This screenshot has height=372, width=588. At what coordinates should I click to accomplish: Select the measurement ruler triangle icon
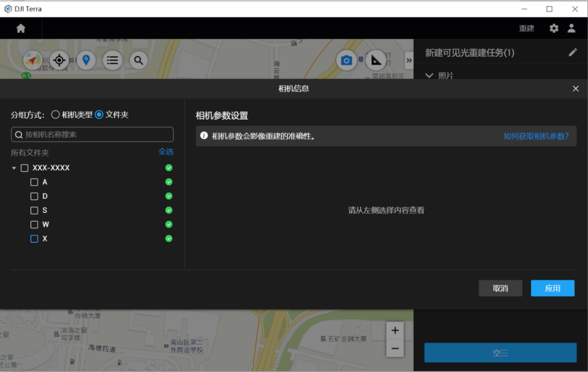click(x=376, y=60)
